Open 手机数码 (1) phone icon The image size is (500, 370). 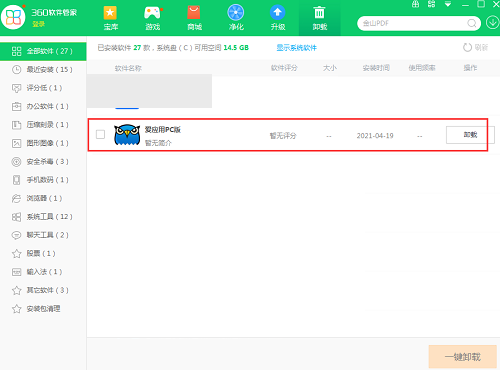pyautogui.click(x=16, y=180)
